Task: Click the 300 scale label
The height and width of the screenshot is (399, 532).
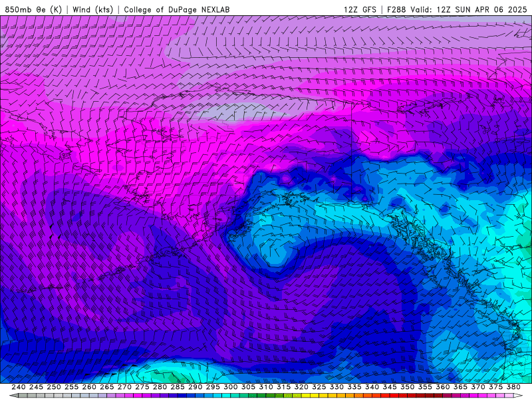Action: click(x=231, y=387)
